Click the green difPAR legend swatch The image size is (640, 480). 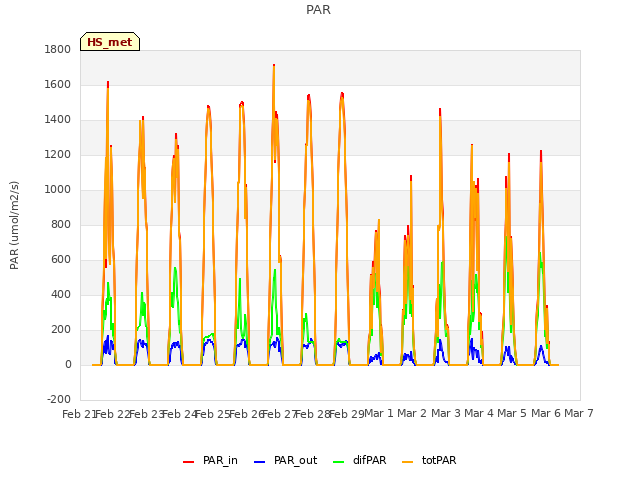338,462
